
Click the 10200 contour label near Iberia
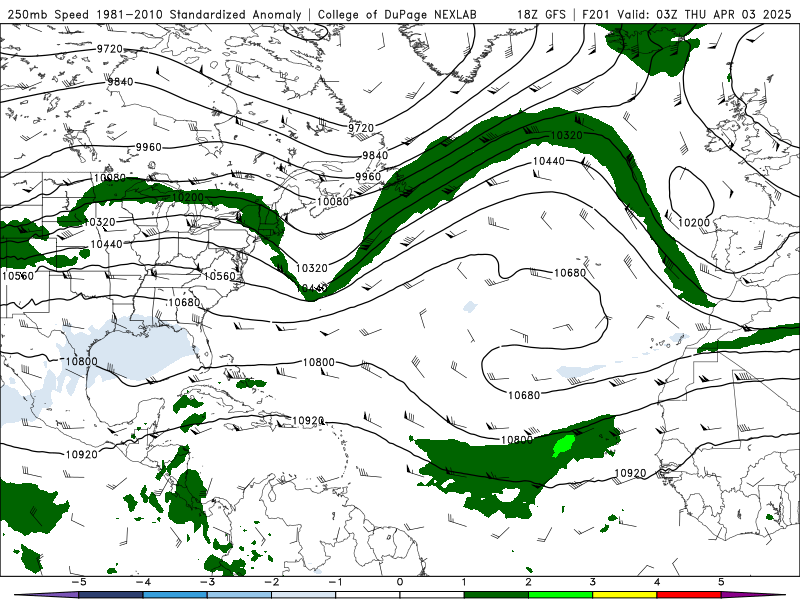tap(694, 222)
